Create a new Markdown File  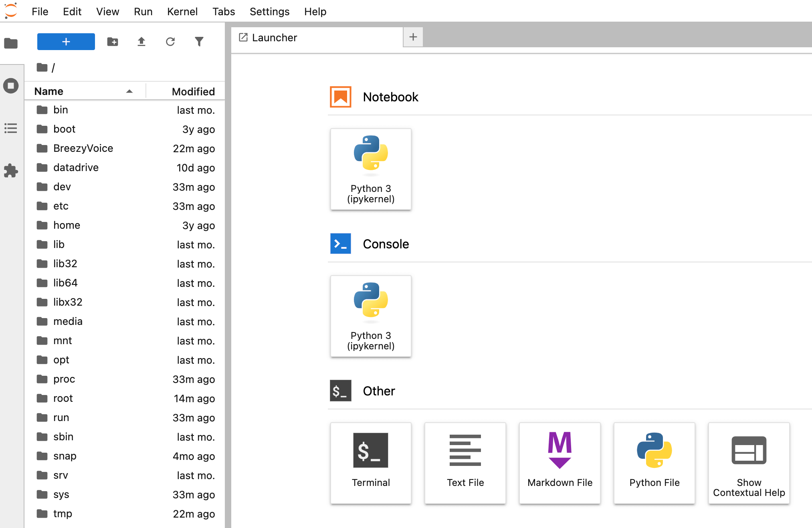pyautogui.click(x=560, y=463)
